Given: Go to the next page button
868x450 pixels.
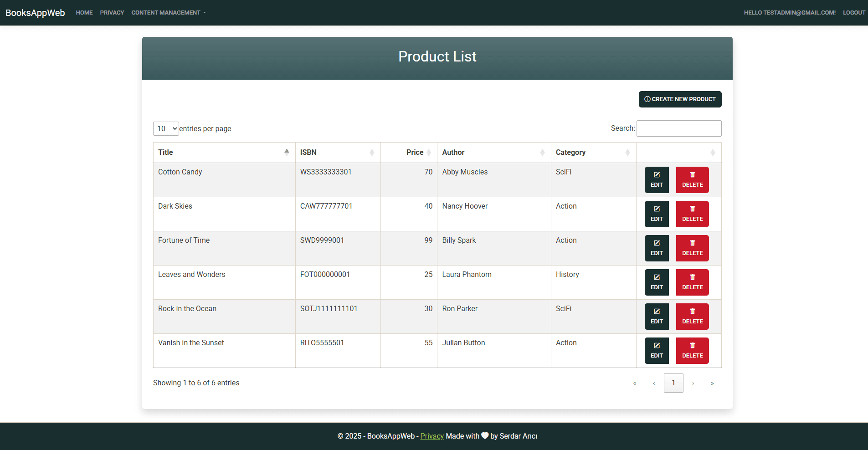Looking at the screenshot, I should (693, 383).
